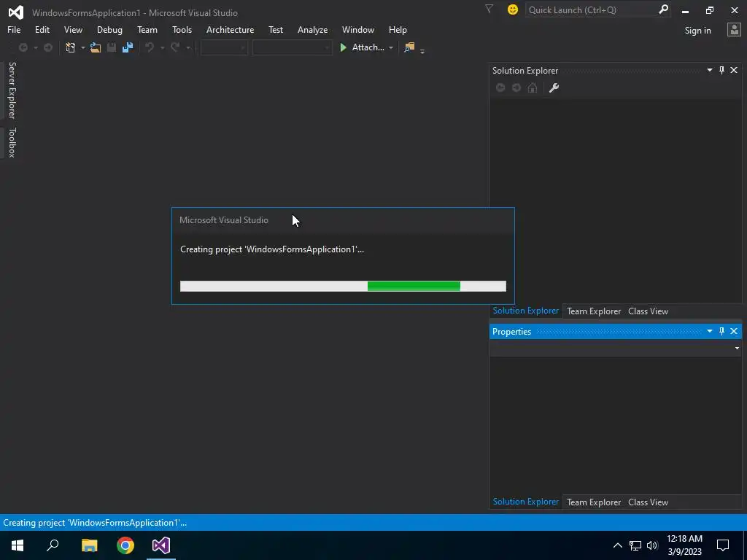Open the Solution Platforms combo box
The image size is (747, 560).
pyautogui.click(x=292, y=47)
